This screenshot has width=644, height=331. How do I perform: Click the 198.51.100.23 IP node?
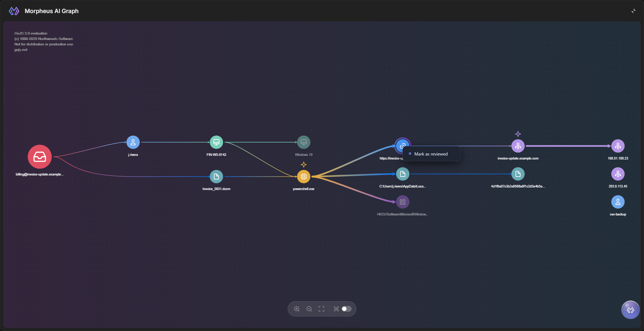(618, 146)
